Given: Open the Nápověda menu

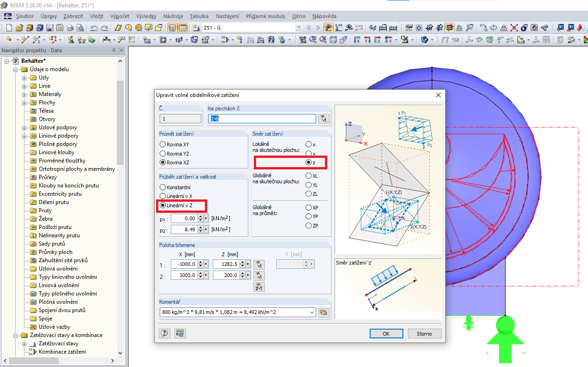Looking at the screenshot, I should pos(324,16).
